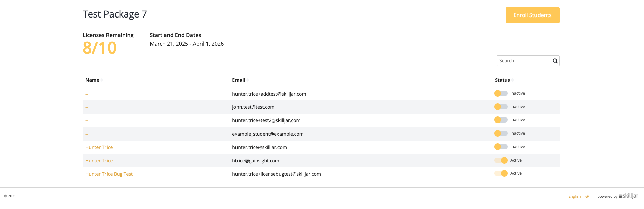Sort the table by Email header

239,80
